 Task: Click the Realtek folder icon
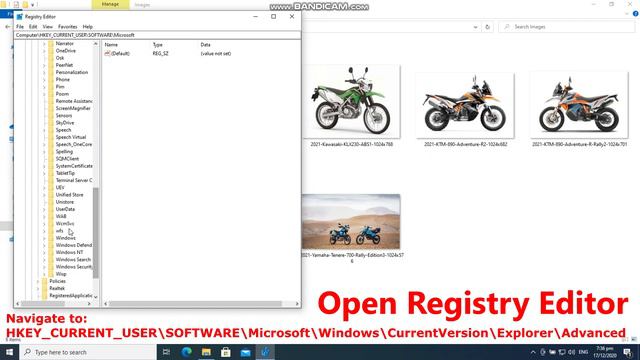tap(44, 288)
